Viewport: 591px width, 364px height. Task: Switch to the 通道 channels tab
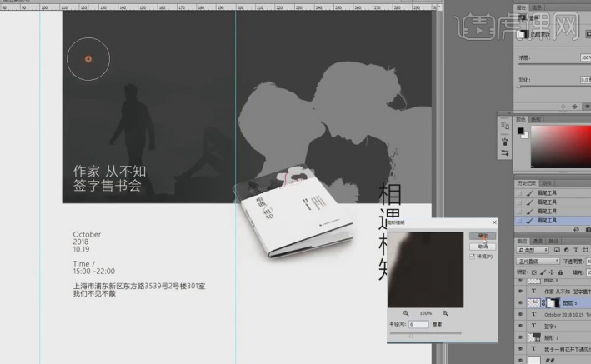539,239
